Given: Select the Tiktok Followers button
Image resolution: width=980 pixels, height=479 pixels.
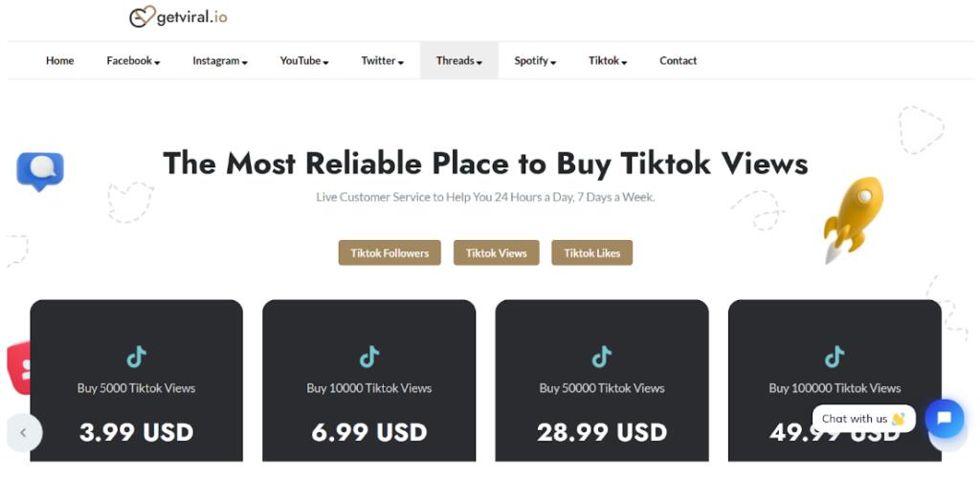Looking at the screenshot, I should pyautogui.click(x=390, y=252).
